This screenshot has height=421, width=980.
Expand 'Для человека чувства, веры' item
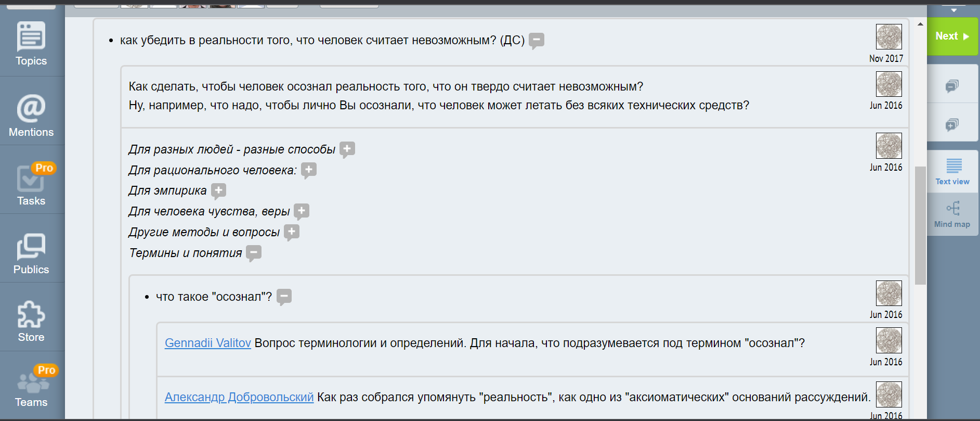tap(302, 211)
